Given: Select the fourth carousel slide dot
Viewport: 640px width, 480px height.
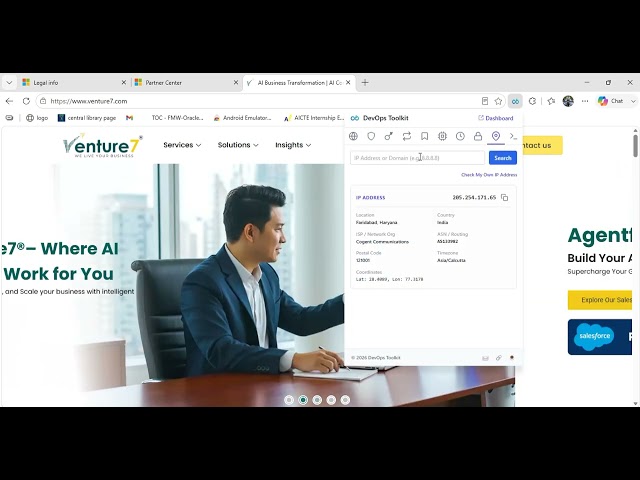Looking at the screenshot, I should (x=331, y=400).
